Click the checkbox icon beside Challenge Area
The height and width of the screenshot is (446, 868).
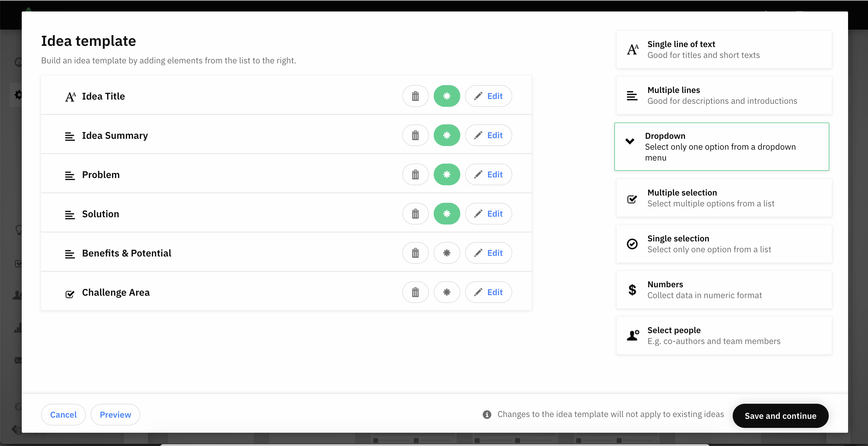click(70, 294)
